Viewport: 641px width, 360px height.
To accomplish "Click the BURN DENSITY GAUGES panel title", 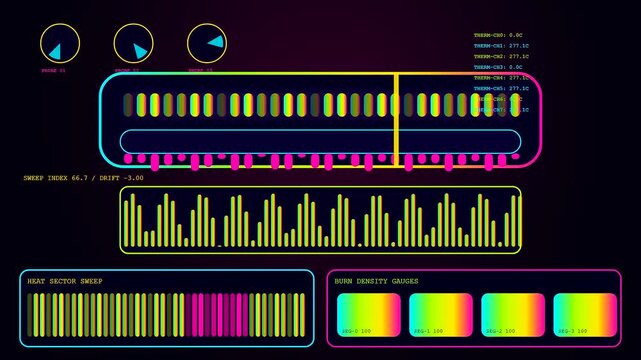I will tap(377, 281).
